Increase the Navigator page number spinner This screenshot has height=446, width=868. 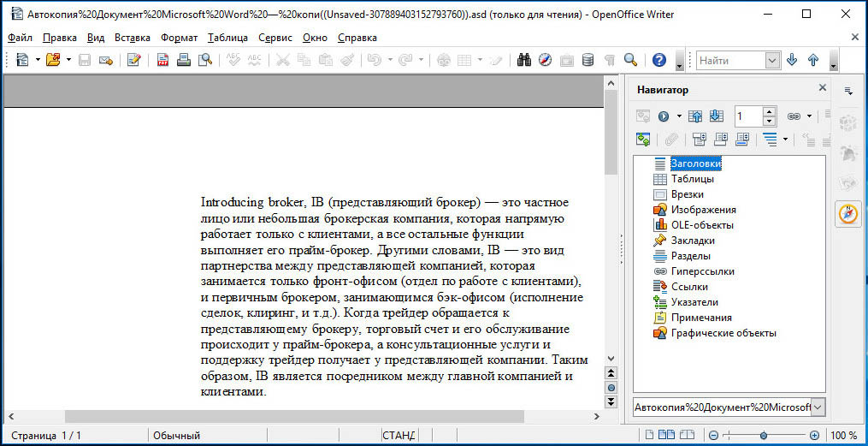pyautogui.click(x=769, y=111)
